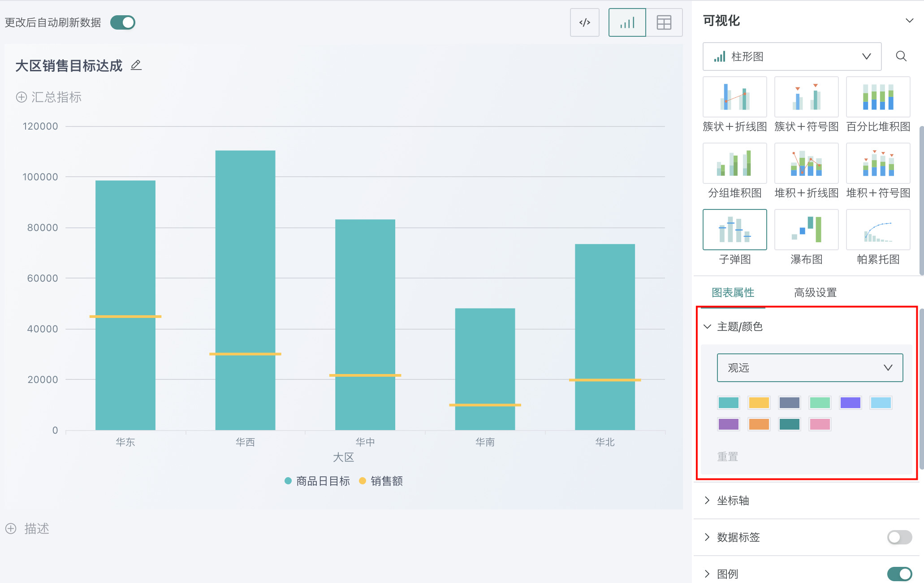924x583 pixels.
Task: Pick the purple-blue color swatch
Action: point(850,403)
